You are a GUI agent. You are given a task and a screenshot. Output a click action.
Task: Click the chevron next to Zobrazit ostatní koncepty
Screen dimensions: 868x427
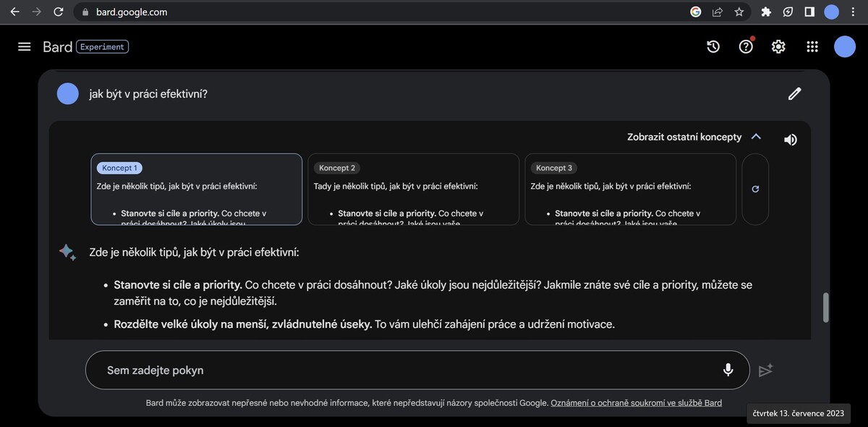[x=756, y=137]
